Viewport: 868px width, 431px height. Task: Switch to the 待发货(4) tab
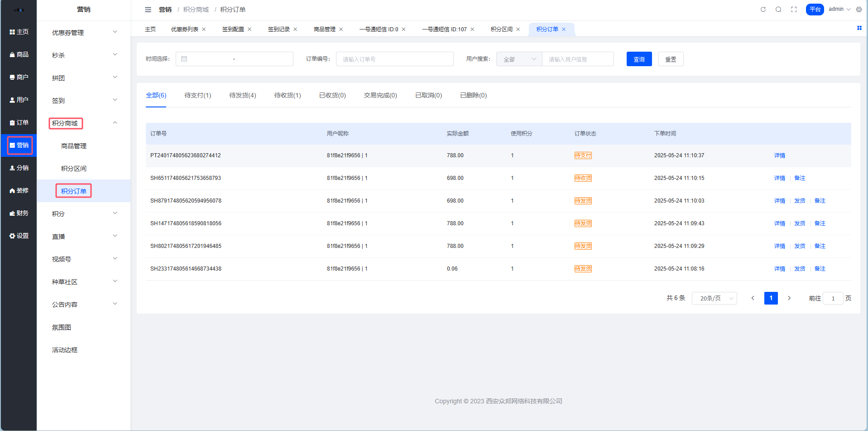tap(242, 95)
